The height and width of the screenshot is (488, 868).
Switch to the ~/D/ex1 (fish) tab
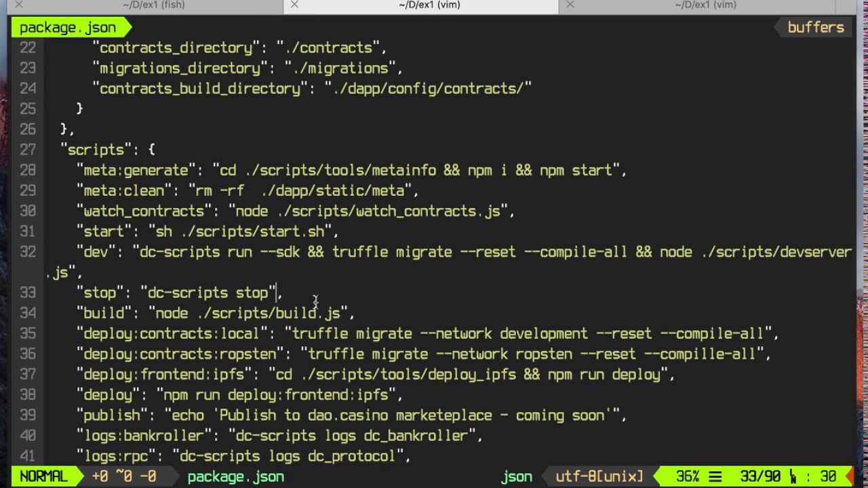(x=154, y=5)
